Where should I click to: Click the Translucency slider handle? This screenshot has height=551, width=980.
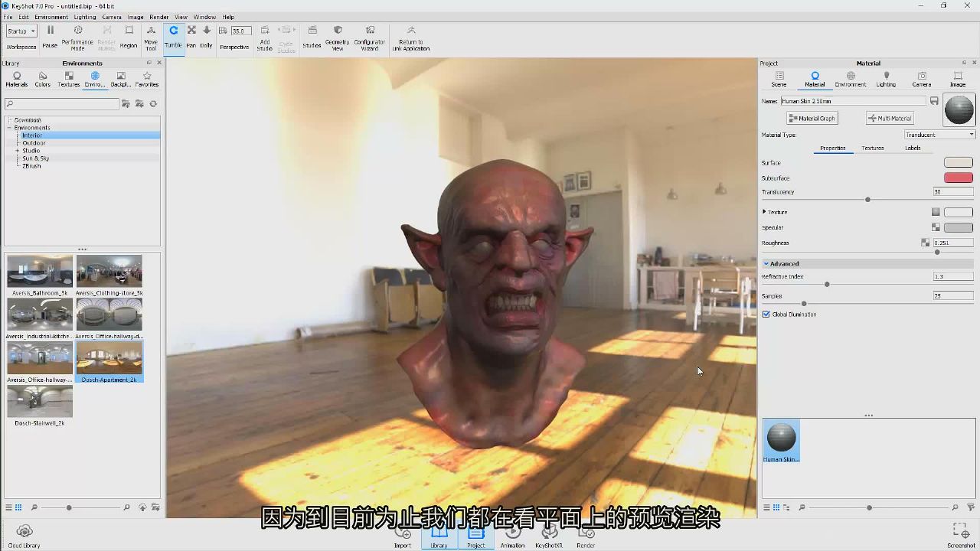[x=867, y=200]
